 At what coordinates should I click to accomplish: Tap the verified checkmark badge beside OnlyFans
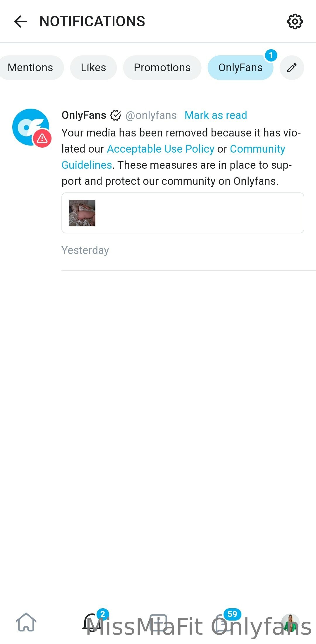(x=116, y=115)
